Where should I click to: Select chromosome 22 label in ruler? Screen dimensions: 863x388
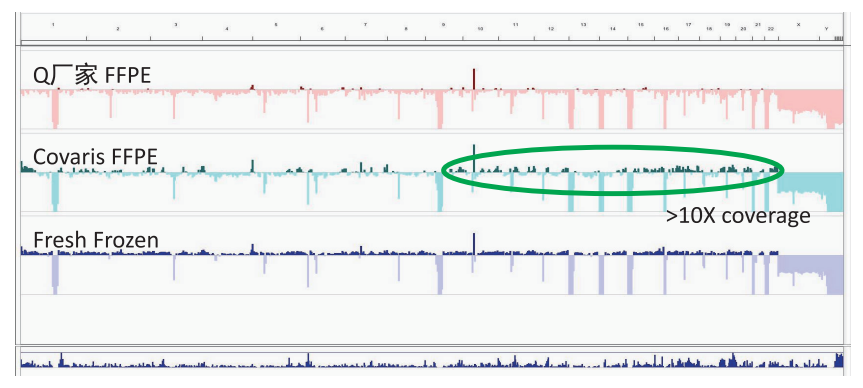771,28
